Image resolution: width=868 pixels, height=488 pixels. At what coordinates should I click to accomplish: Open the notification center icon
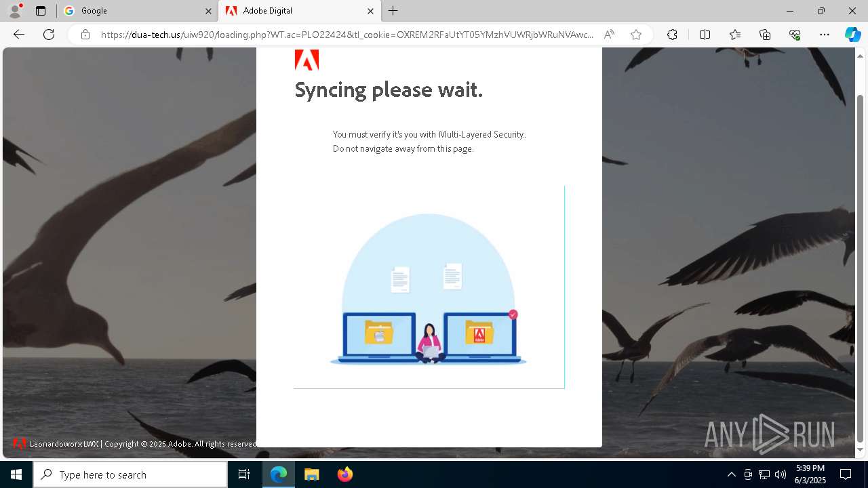tap(846, 474)
